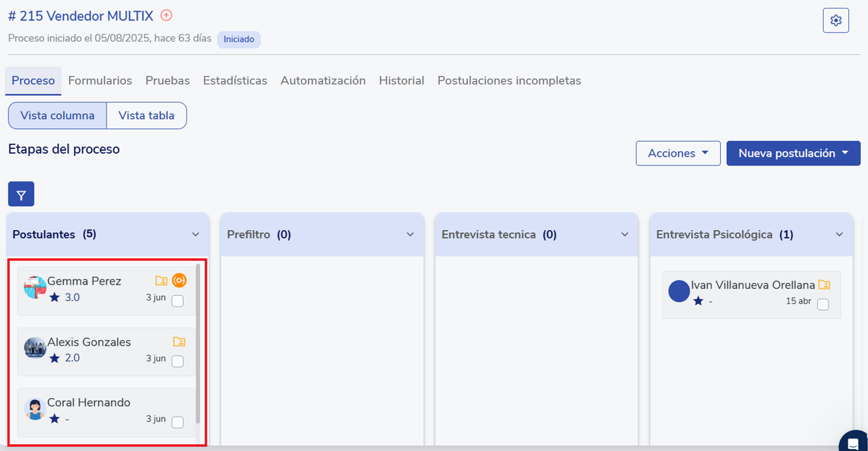Screen dimensions: 868x451
Task: Open the Acciones dropdown
Action: pyautogui.click(x=677, y=154)
